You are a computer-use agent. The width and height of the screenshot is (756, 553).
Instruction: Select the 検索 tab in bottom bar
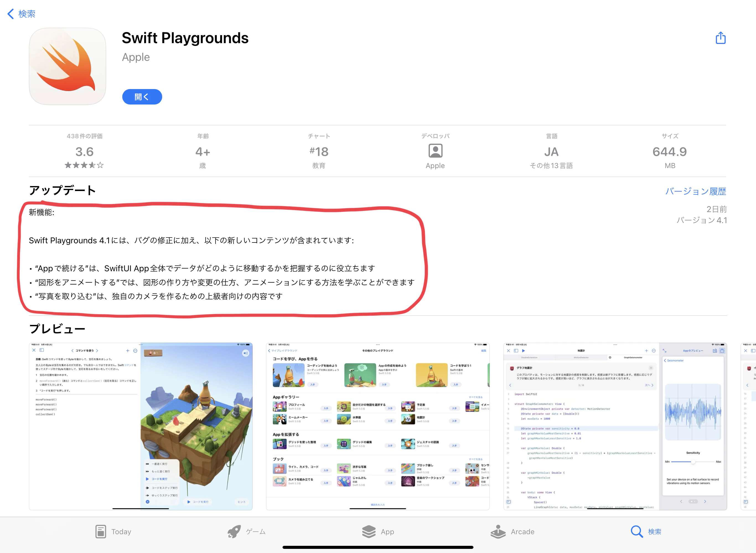pos(646,532)
